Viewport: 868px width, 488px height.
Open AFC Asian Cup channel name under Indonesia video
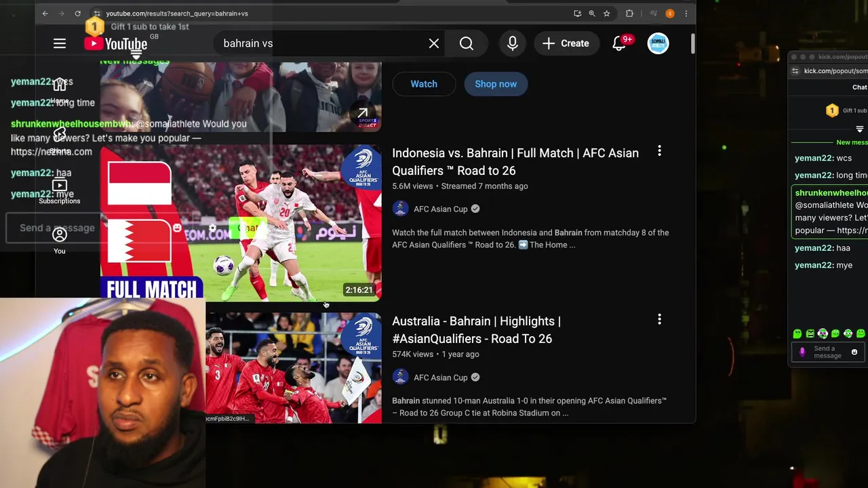(441, 209)
